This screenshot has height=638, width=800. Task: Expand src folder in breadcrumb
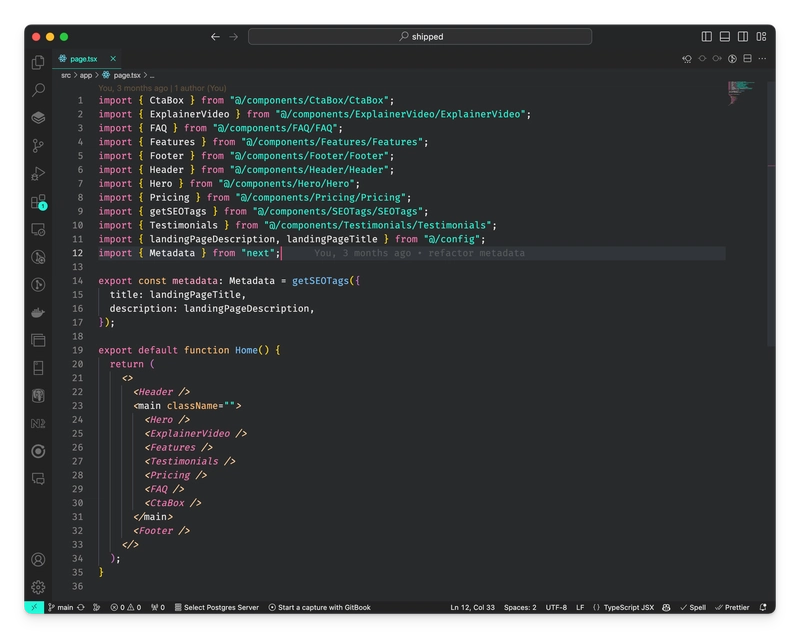point(66,75)
